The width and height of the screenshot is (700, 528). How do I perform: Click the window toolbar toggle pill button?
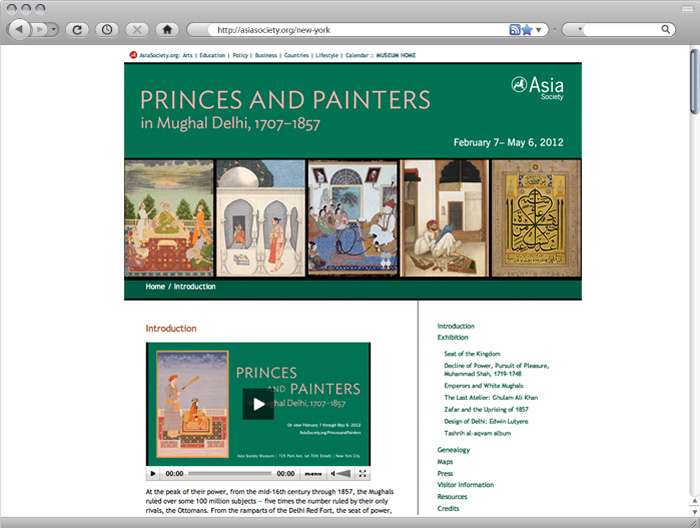(687, 9)
